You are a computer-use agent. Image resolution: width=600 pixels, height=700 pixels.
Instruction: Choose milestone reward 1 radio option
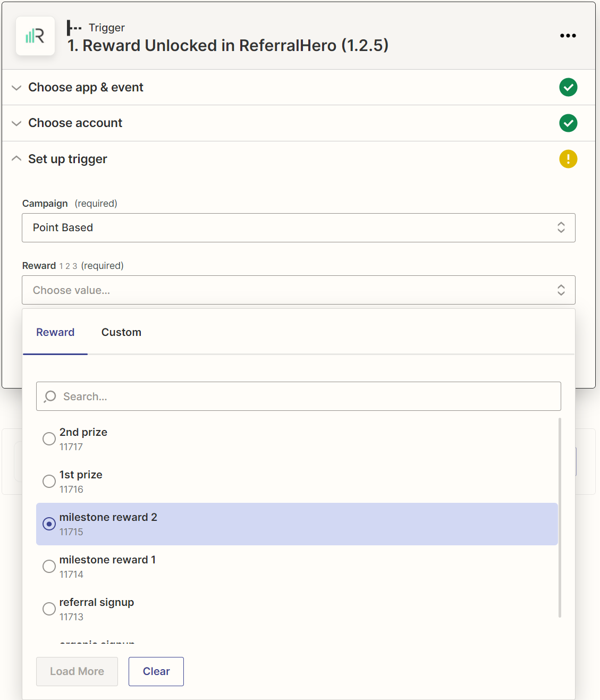[49, 566]
